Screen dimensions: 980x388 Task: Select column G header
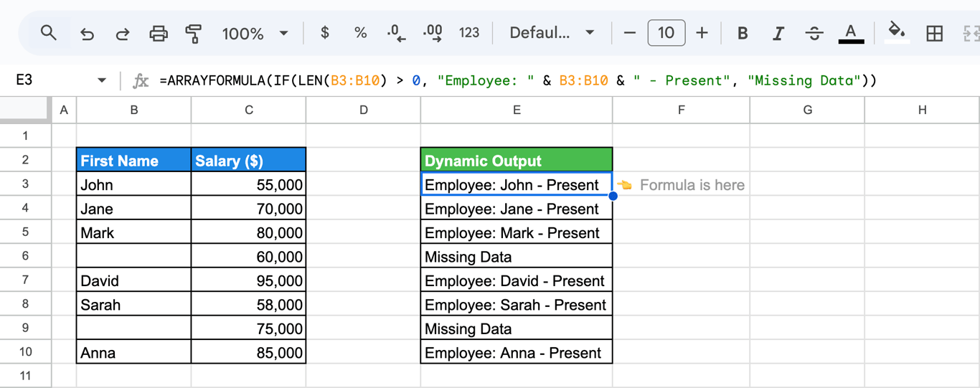pyautogui.click(x=807, y=110)
